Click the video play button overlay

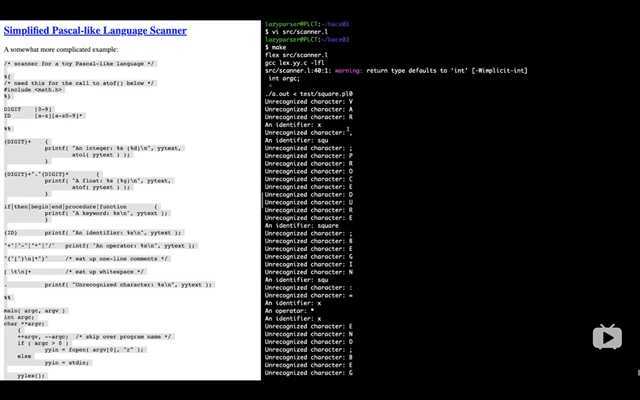(x=607, y=337)
